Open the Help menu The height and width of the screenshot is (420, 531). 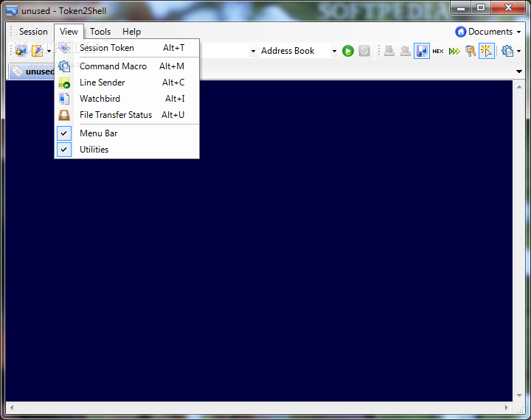tap(132, 32)
